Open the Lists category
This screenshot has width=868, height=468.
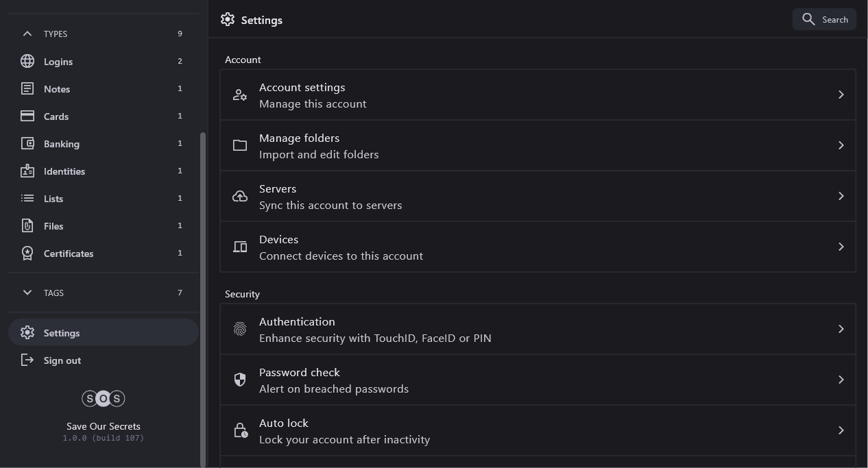tap(53, 199)
